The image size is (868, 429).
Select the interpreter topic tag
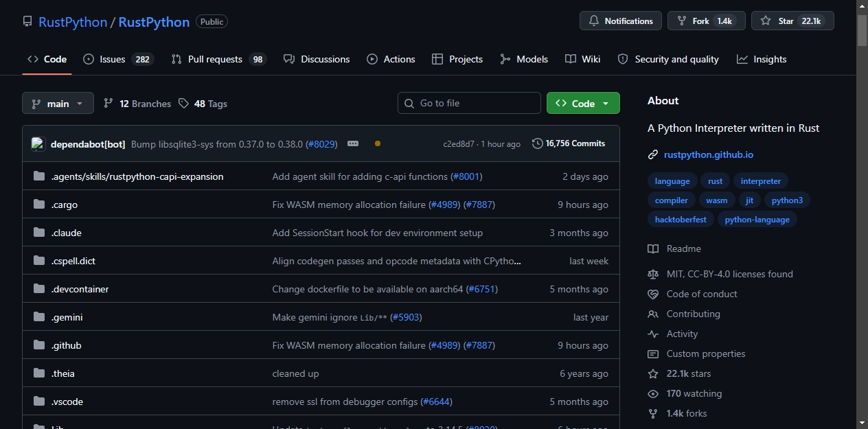pyautogui.click(x=761, y=181)
